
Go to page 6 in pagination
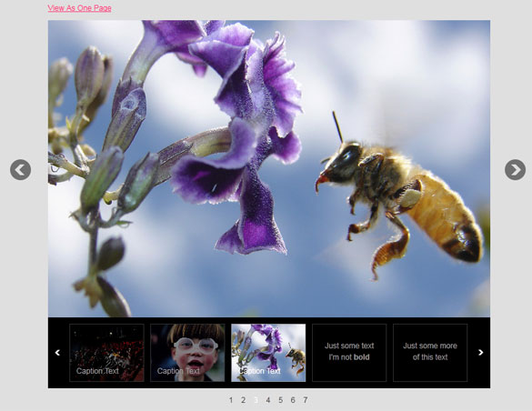[x=293, y=400]
